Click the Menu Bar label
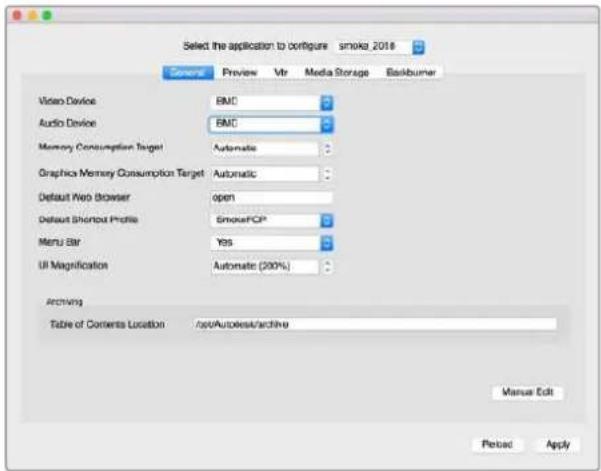The width and height of the screenshot is (601, 471). [59, 242]
